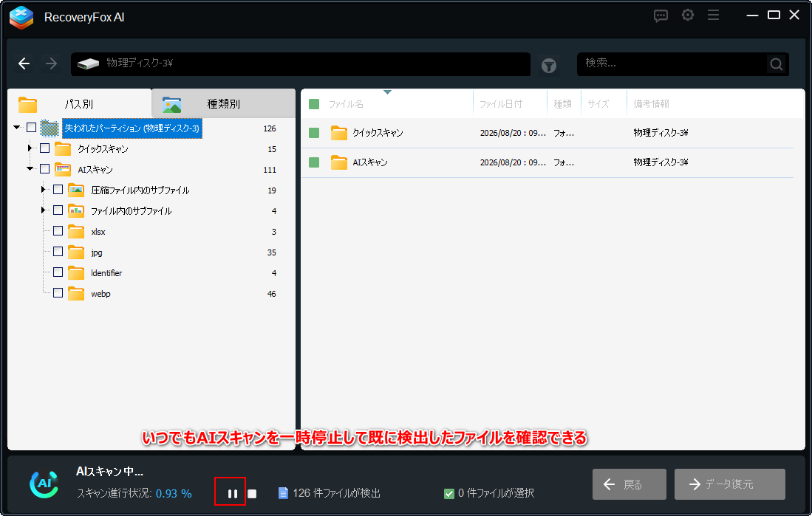The height and width of the screenshot is (516, 812).
Task: Click the クイックスキャン folder icon in file list
Action: 338,133
